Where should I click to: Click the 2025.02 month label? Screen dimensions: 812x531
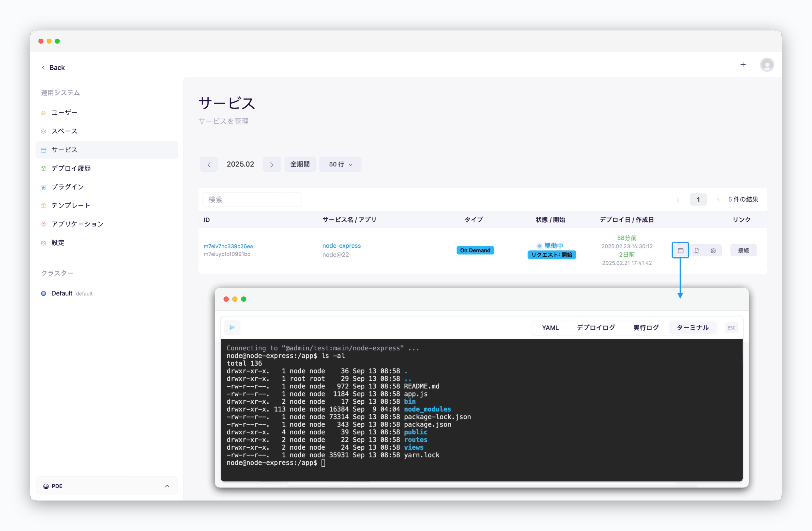point(240,164)
